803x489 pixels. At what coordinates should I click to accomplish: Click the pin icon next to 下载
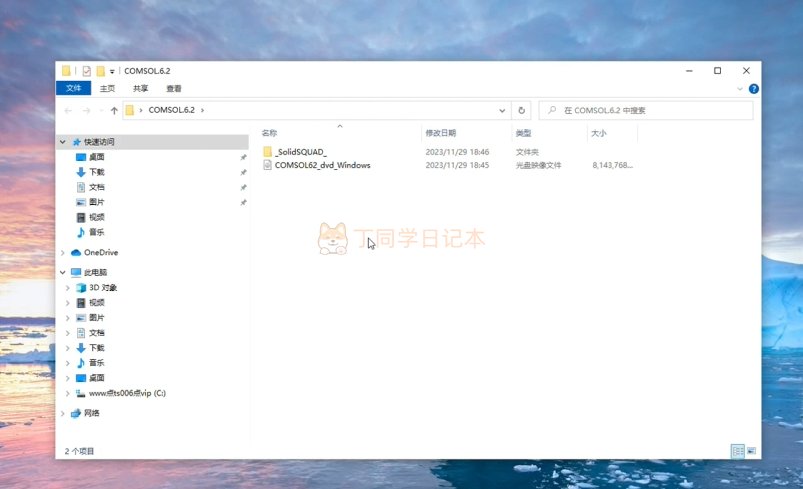click(243, 172)
